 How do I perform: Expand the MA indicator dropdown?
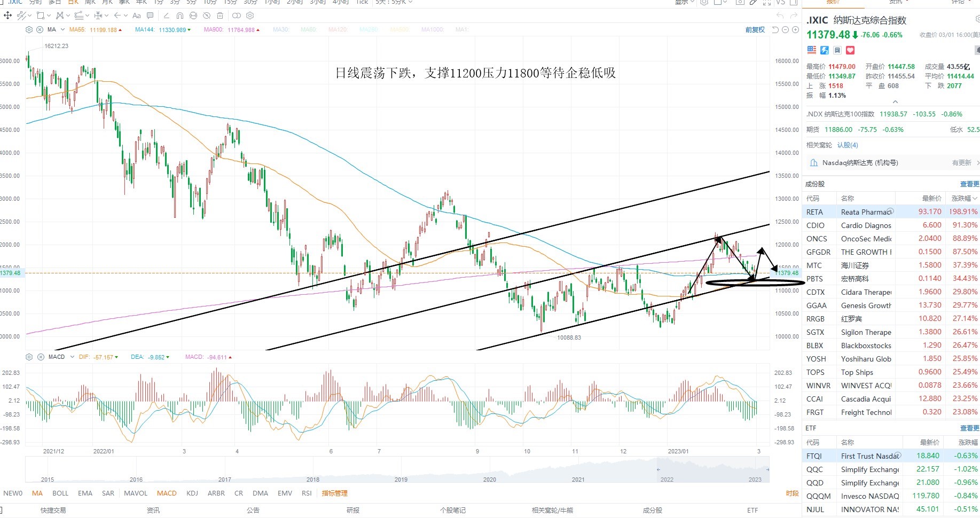62,30
